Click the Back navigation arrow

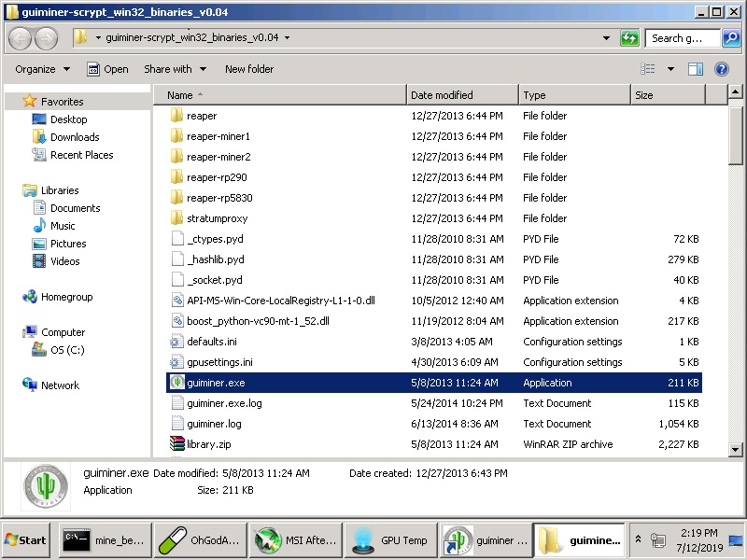[20, 38]
